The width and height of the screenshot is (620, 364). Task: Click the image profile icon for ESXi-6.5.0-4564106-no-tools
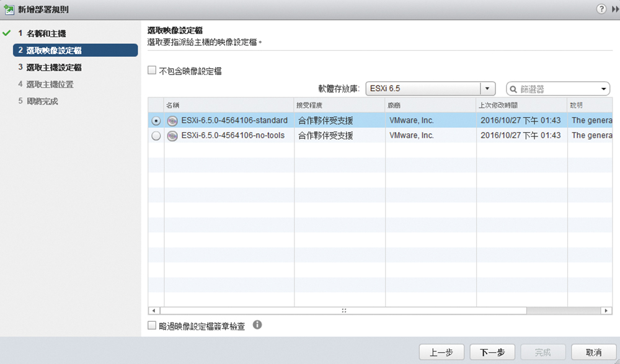(x=172, y=136)
